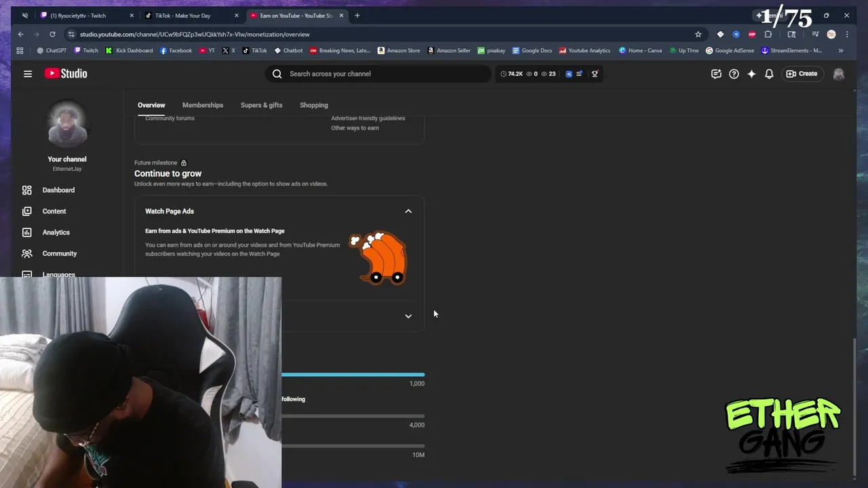Viewport: 868px width, 488px height.
Task: Switch to the Supers & gifts tab
Action: point(261,105)
